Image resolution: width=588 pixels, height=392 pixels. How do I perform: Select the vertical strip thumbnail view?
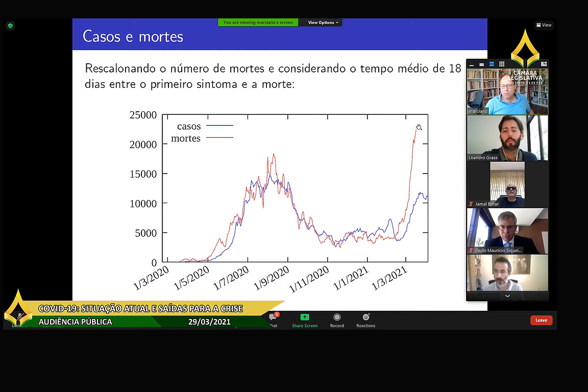point(492,64)
